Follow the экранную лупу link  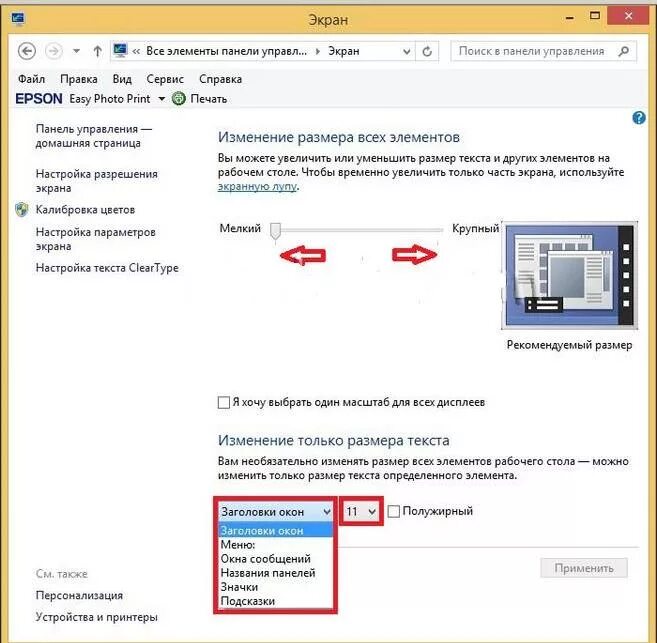pos(257,186)
